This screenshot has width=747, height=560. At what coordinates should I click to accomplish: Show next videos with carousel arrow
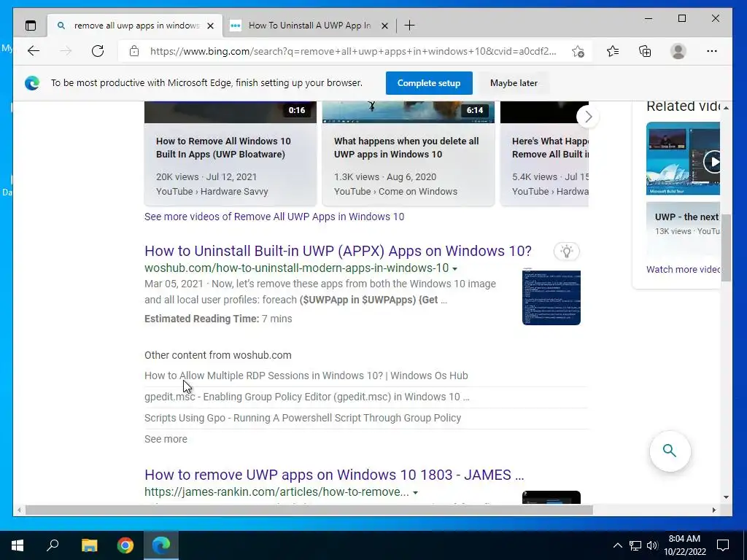click(588, 117)
